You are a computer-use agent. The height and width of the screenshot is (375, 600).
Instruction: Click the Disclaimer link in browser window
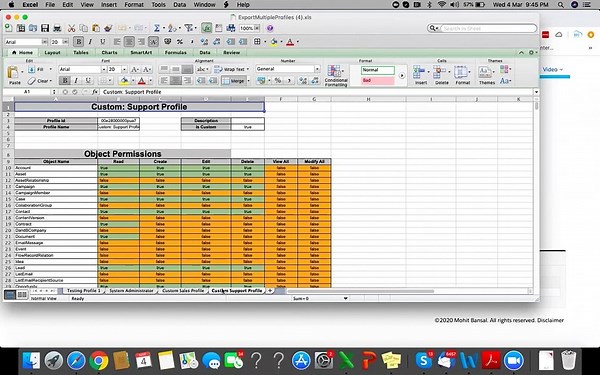tap(550, 320)
